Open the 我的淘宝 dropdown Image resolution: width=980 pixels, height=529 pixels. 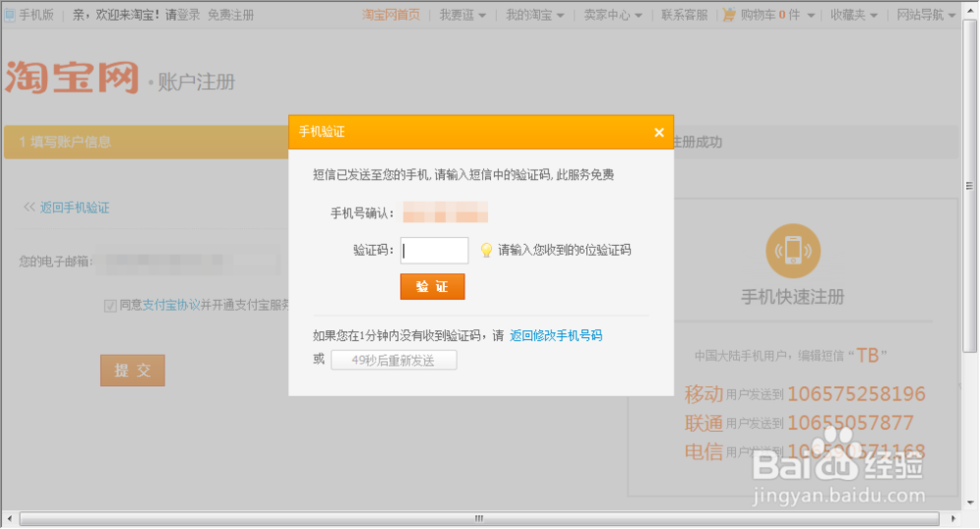click(x=535, y=15)
